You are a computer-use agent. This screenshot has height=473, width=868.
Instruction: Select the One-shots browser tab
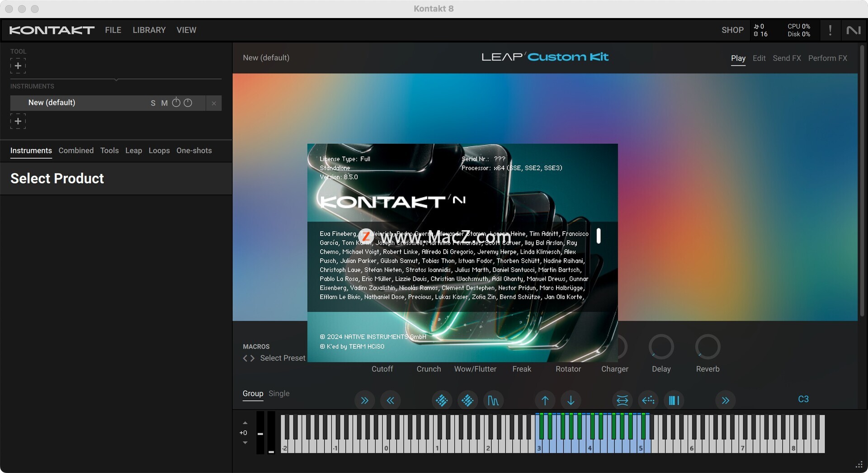[x=194, y=151]
